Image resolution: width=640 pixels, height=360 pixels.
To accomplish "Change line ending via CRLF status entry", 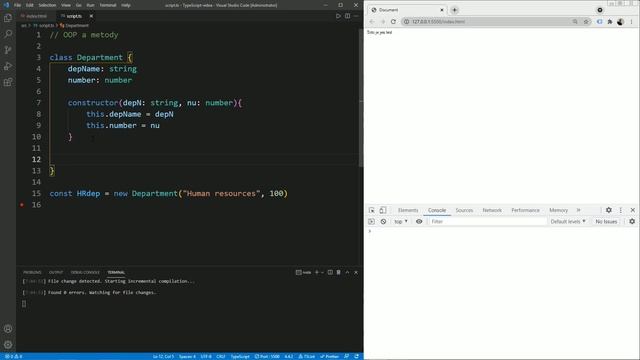I will (221, 356).
